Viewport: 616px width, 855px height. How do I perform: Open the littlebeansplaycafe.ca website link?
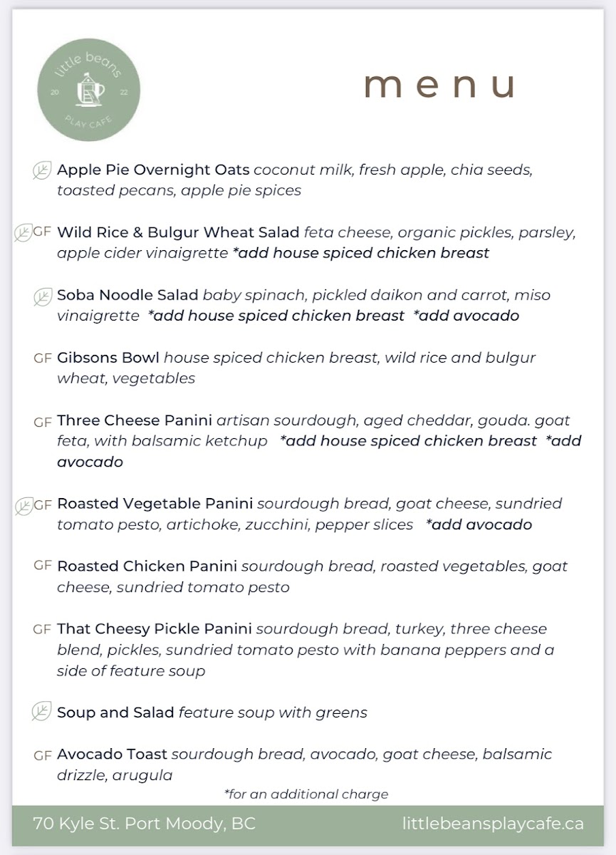(493, 824)
